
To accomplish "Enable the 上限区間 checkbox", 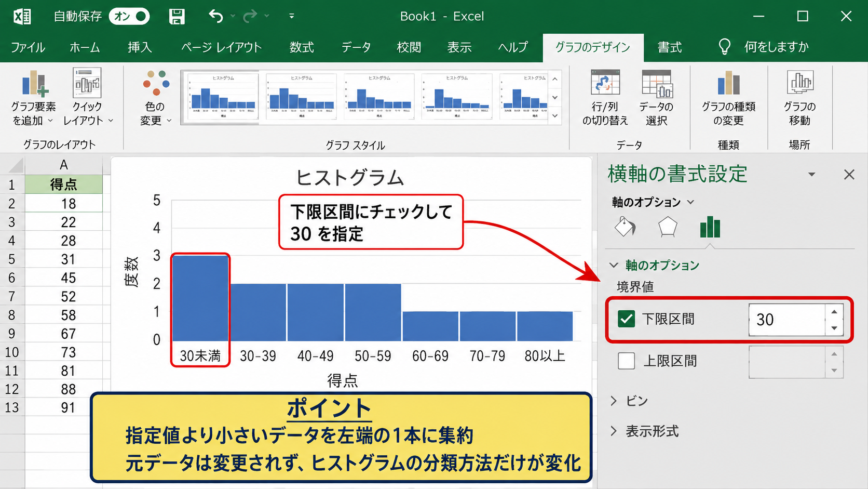I will (627, 361).
